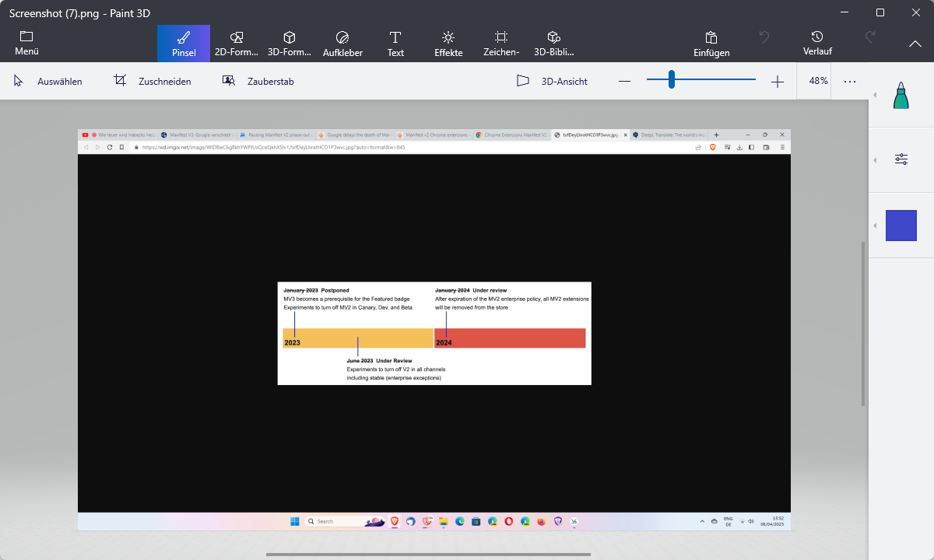Screen dimensions: 934x560
Task: Open the 3D-Formen tab
Action: click(x=290, y=44)
